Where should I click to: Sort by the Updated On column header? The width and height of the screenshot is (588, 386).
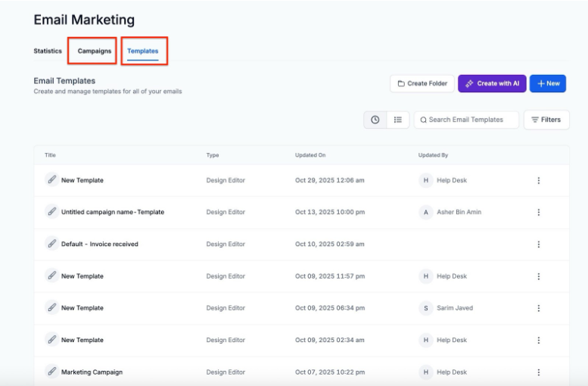[x=310, y=155]
